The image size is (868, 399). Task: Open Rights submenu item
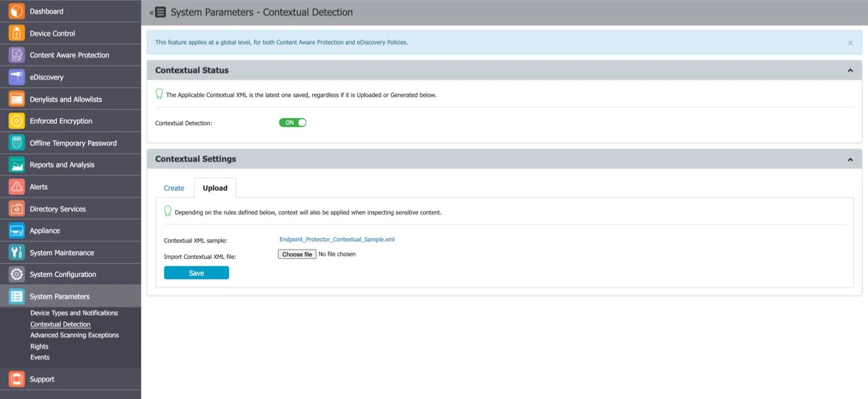pos(40,346)
